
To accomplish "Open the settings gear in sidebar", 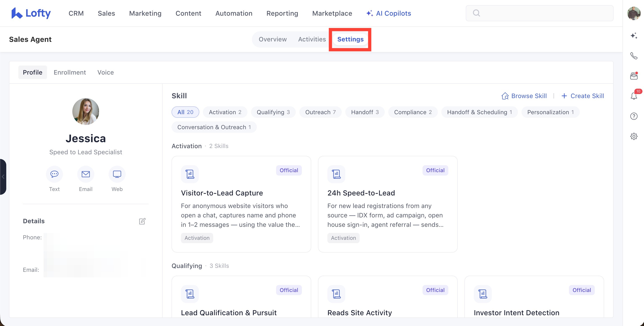I will coord(634,136).
